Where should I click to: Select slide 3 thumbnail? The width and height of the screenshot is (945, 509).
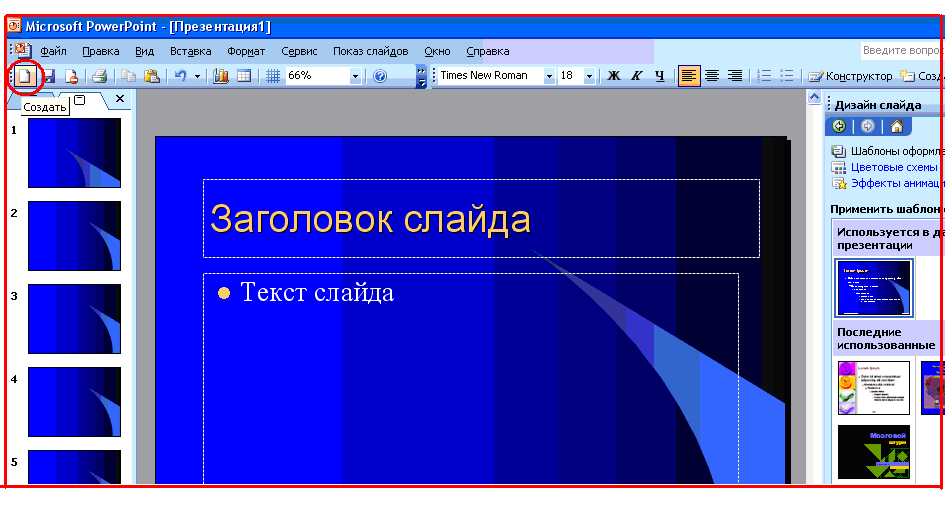pos(74,319)
